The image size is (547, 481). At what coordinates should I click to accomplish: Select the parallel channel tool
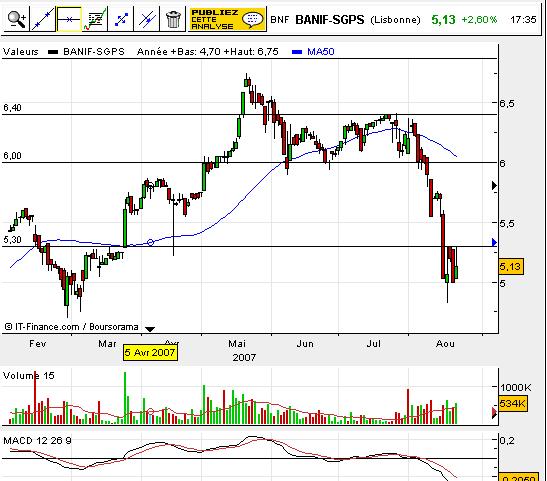click(147, 19)
